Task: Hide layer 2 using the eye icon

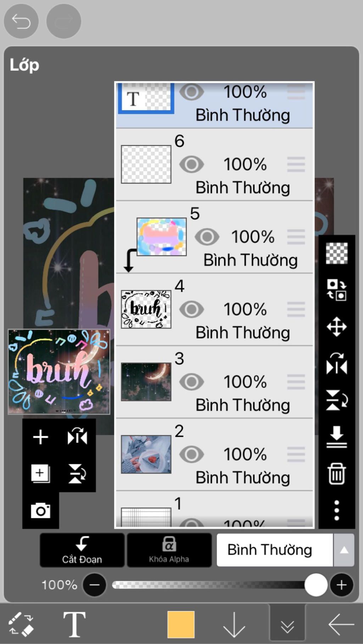Action: click(191, 454)
